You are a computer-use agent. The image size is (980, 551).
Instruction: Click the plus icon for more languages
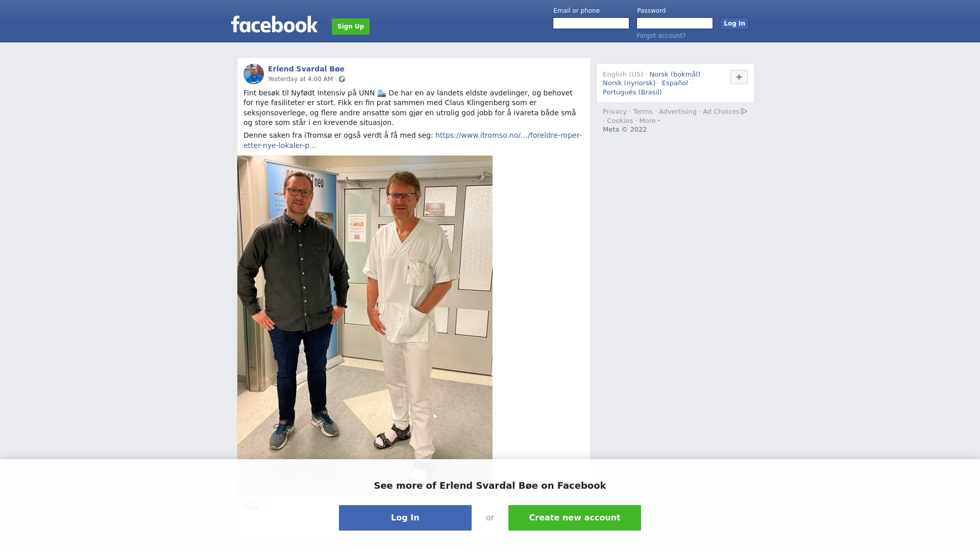739,77
